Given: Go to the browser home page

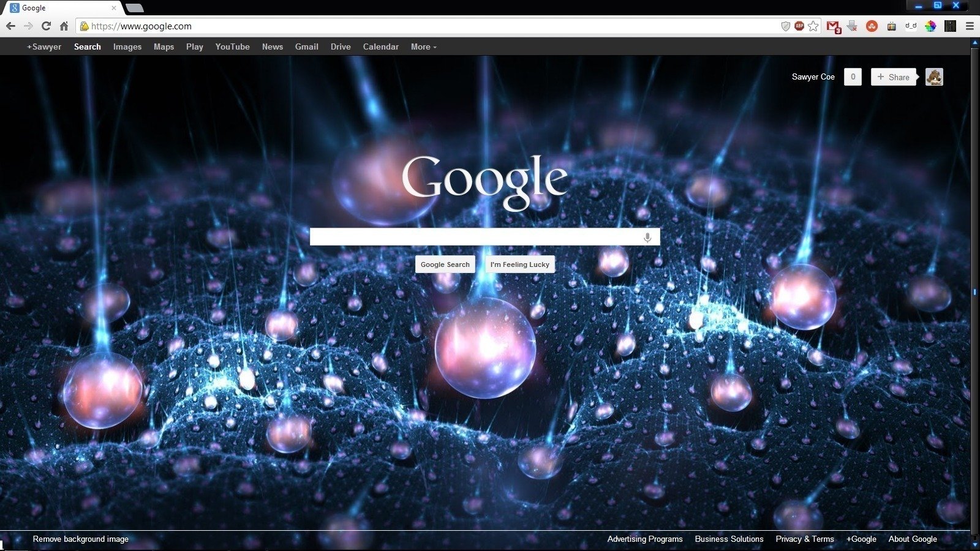Looking at the screenshot, I should tap(64, 26).
